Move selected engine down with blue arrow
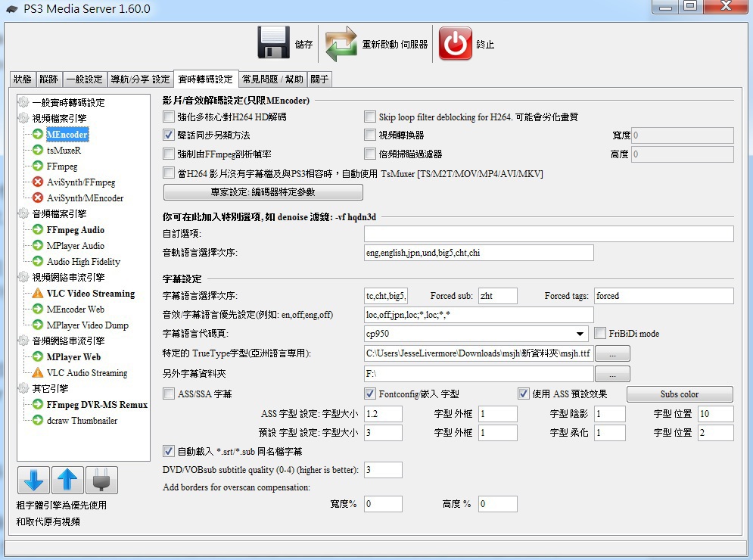This screenshot has width=753, height=560. pyautogui.click(x=33, y=480)
